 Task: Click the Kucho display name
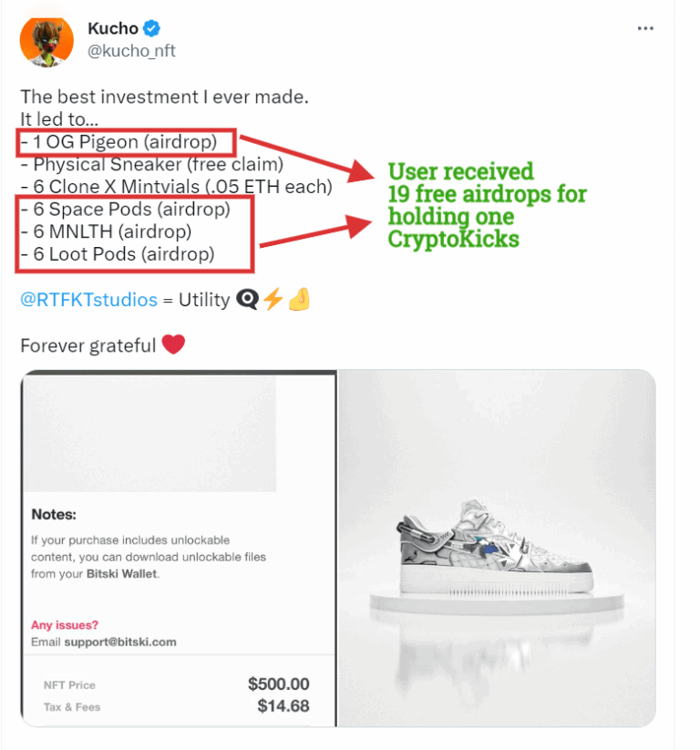click(x=112, y=29)
